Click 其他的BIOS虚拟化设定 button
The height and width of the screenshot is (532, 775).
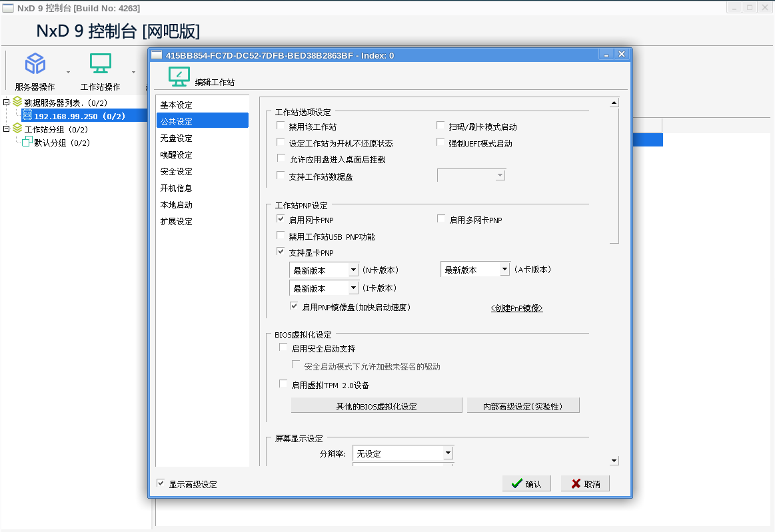377,405
